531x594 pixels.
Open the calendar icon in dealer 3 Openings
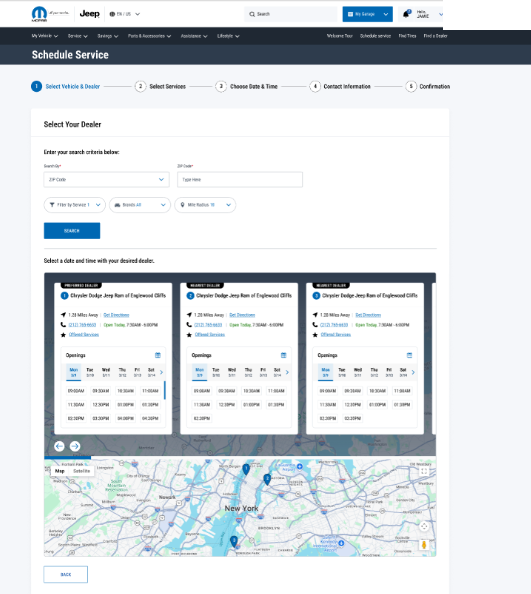click(409, 355)
